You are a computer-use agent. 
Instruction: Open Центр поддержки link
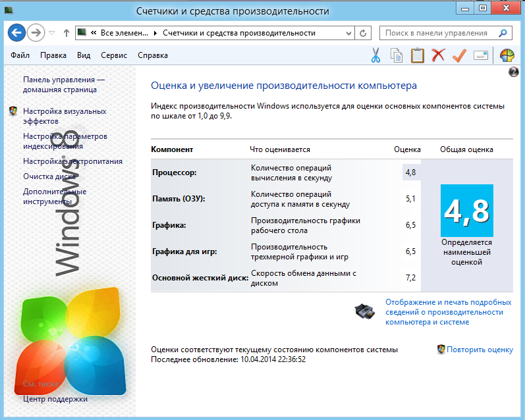pyautogui.click(x=55, y=399)
